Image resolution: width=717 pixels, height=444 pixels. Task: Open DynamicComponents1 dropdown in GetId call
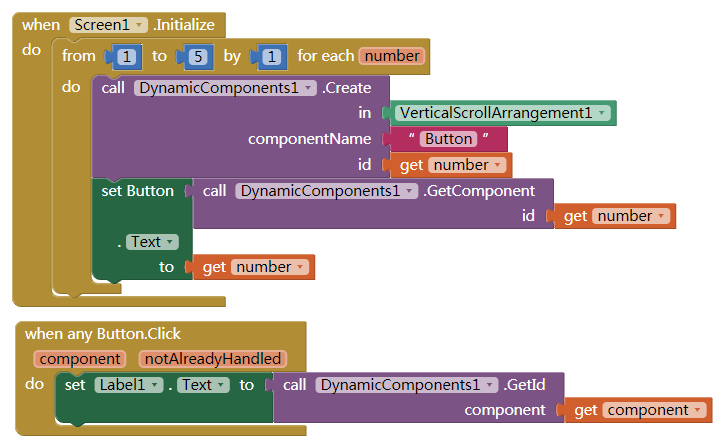(x=406, y=385)
